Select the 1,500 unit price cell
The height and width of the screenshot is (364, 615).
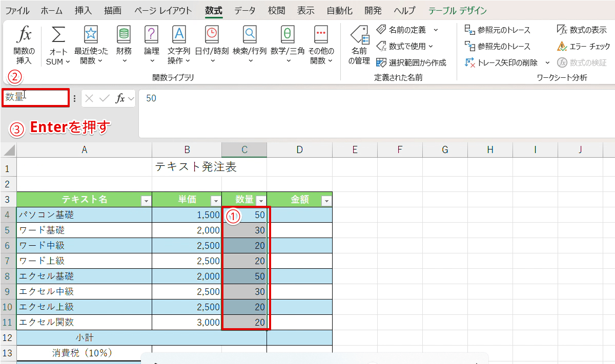[x=187, y=215]
